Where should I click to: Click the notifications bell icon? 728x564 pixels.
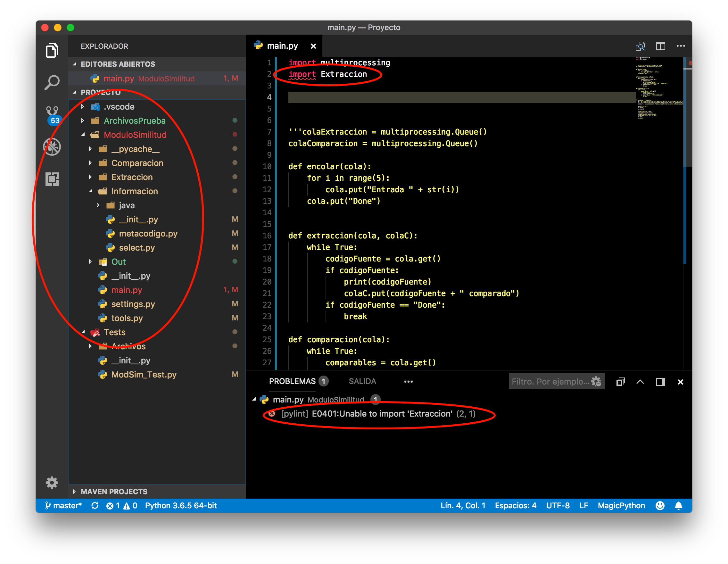679,506
